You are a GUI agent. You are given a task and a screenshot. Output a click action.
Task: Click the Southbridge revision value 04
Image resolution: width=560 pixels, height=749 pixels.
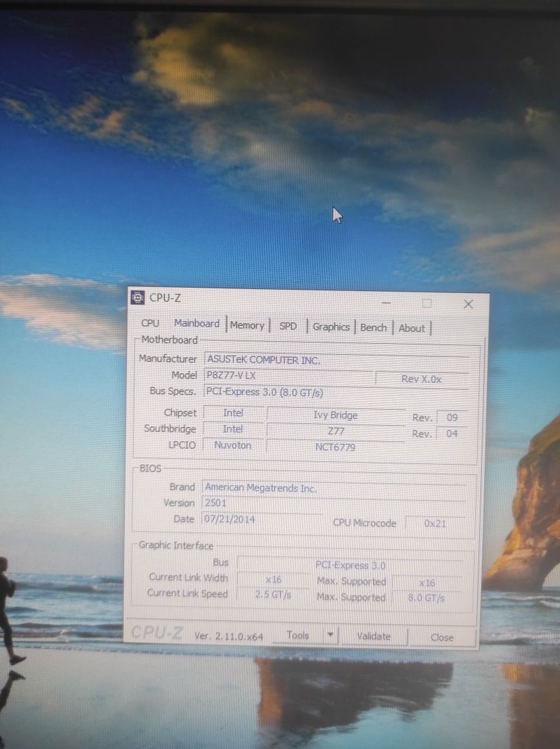452,434
